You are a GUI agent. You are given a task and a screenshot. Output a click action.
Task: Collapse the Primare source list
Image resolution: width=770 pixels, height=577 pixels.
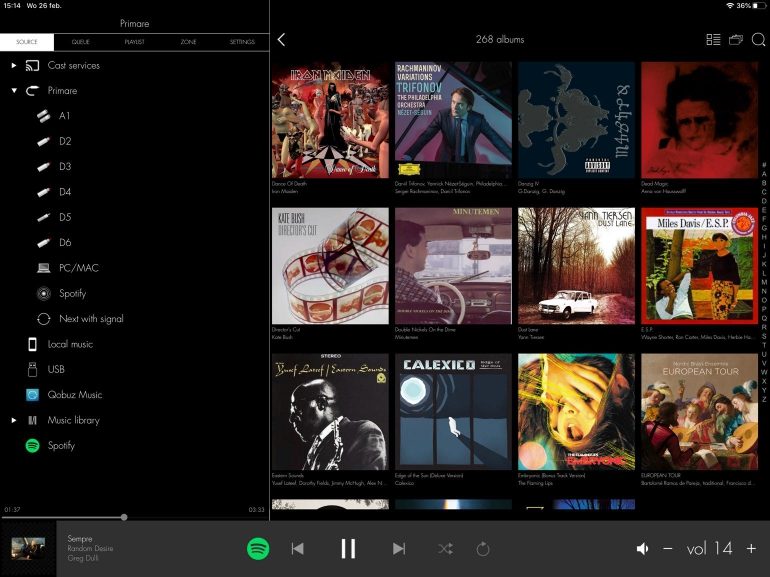pos(14,91)
